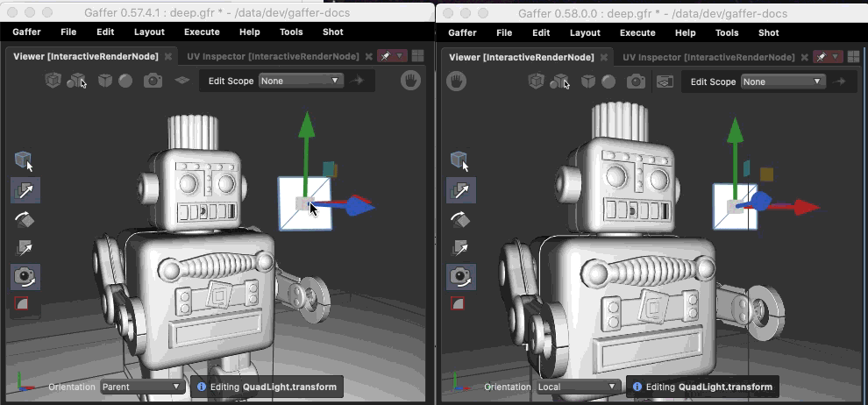Select the Rotate tool in Gaffer 0.57.4.1 window

coord(25,220)
